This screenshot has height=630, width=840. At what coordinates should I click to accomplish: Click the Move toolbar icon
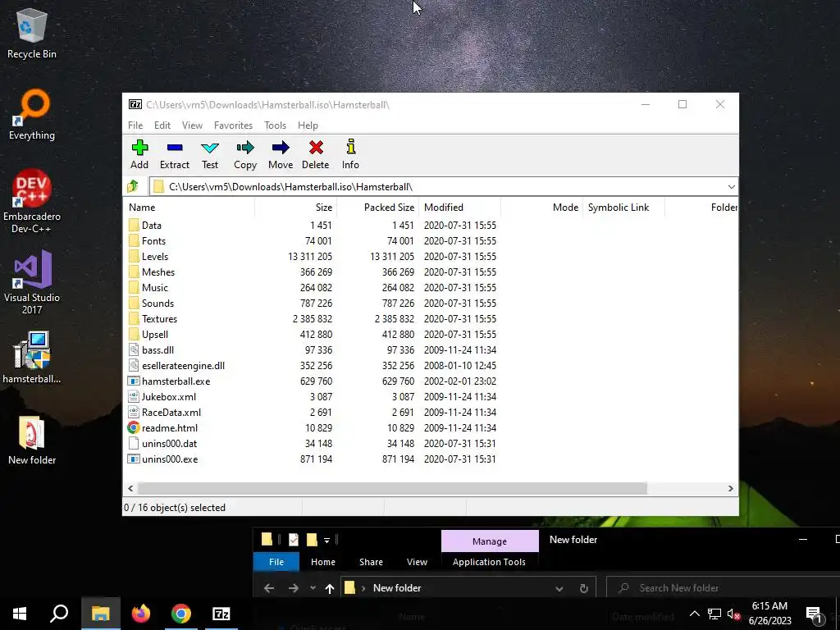(281, 154)
